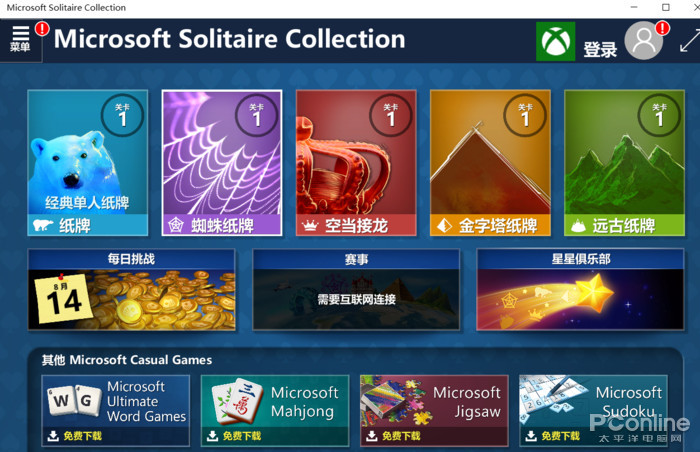The width and height of the screenshot is (700, 452).
Task: Select the Microsoft Sudoku tile
Action: (x=594, y=411)
